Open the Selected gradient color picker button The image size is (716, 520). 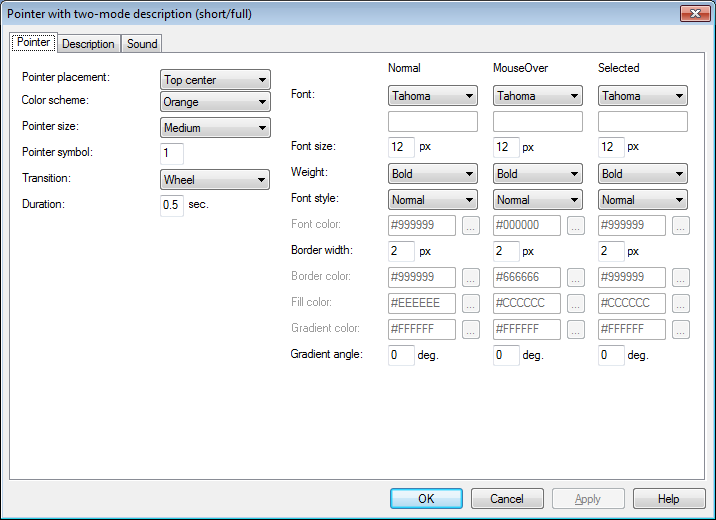681,330
